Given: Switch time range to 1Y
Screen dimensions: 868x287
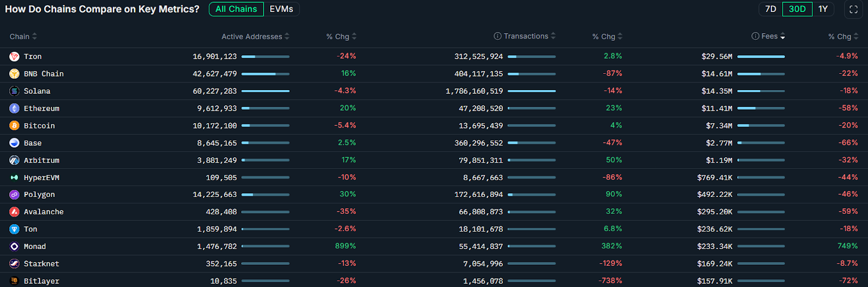Looking at the screenshot, I should (823, 9).
